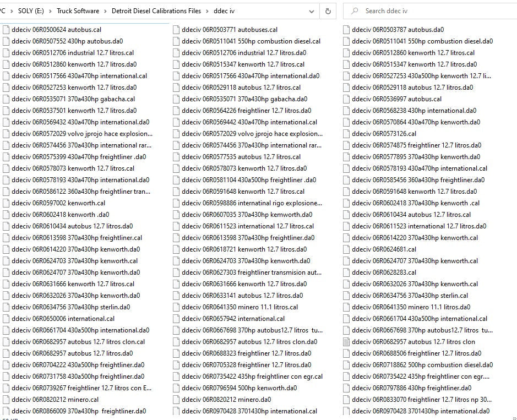Click file icon of 06R0500624 autobus.cal

point(6,30)
